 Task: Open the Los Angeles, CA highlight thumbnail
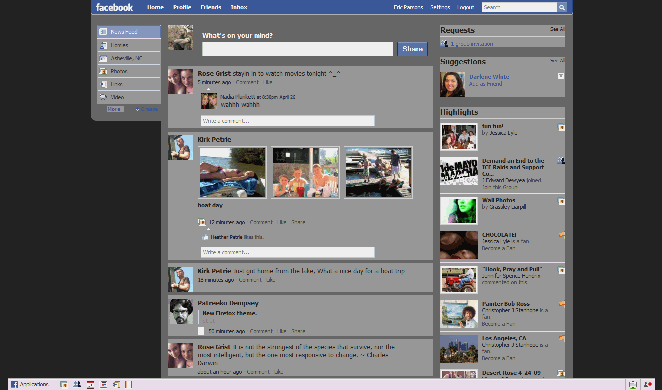(x=459, y=349)
